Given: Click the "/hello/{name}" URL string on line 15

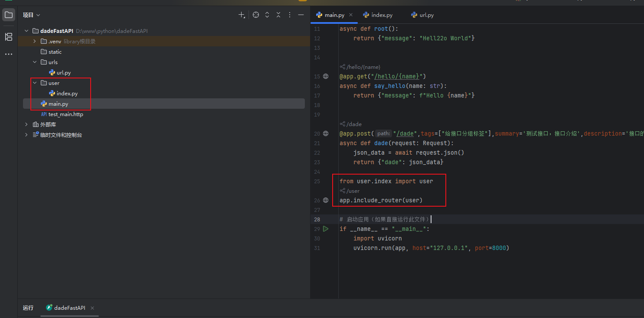Looking at the screenshot, I should click(397, 76).
